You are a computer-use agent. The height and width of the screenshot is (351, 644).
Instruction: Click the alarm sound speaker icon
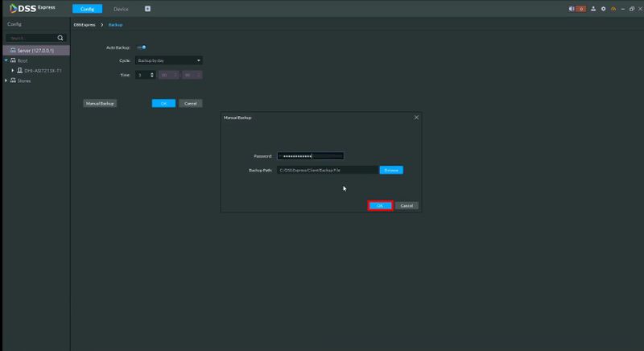click(x=572, y=9)
